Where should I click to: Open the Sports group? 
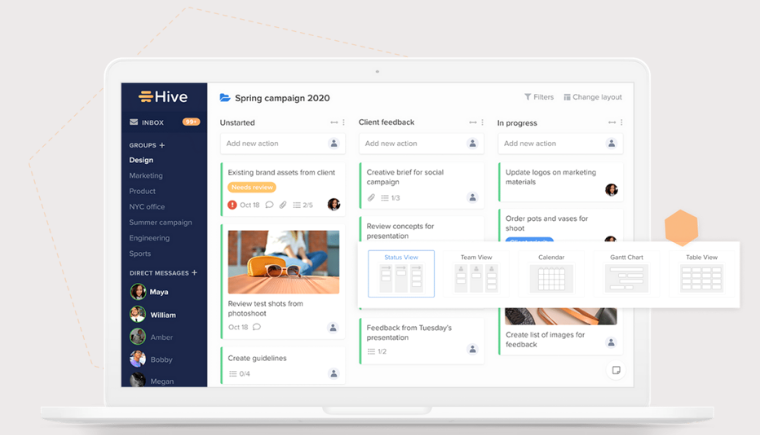[140, 253]
